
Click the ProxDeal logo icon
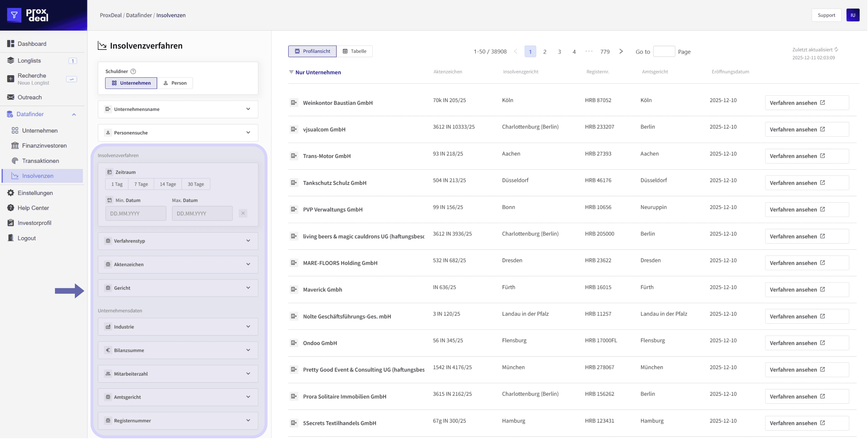pyautogui.click(x=14, y=15)
